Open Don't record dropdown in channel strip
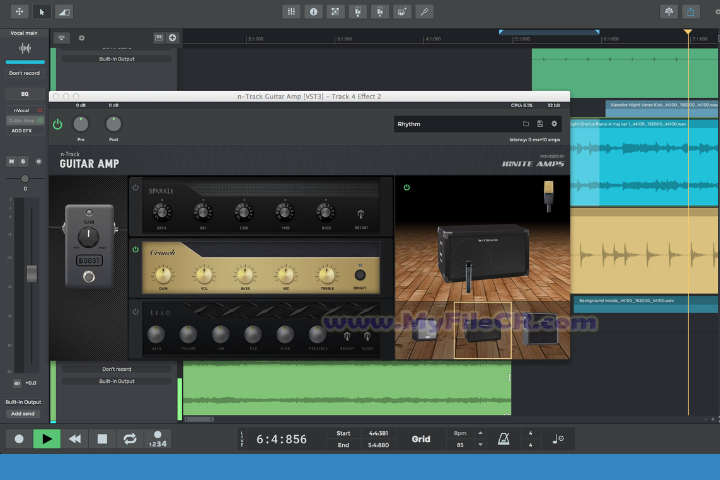 pos(25,73)
